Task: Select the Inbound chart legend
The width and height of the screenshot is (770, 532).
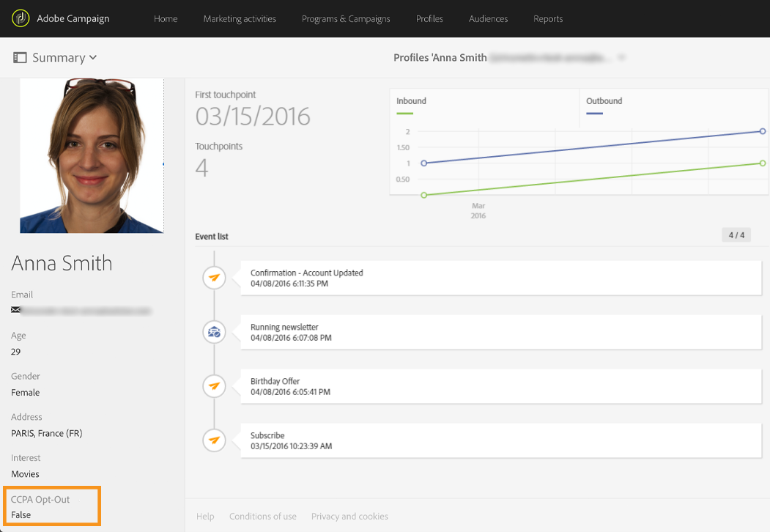Action: (x=411, y=101)
